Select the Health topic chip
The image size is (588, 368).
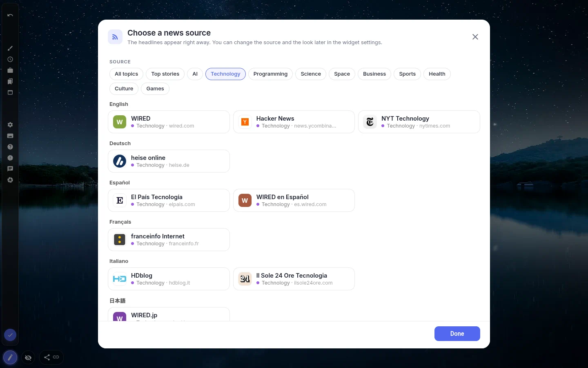click(x=437, y=74)
